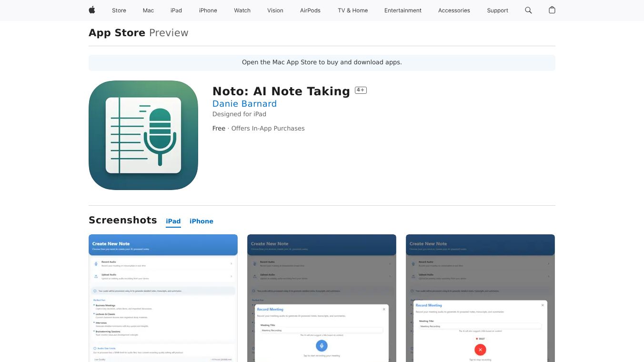
Task: Open the third screenshot showing recording timer
Action: [x=480, y=298]
